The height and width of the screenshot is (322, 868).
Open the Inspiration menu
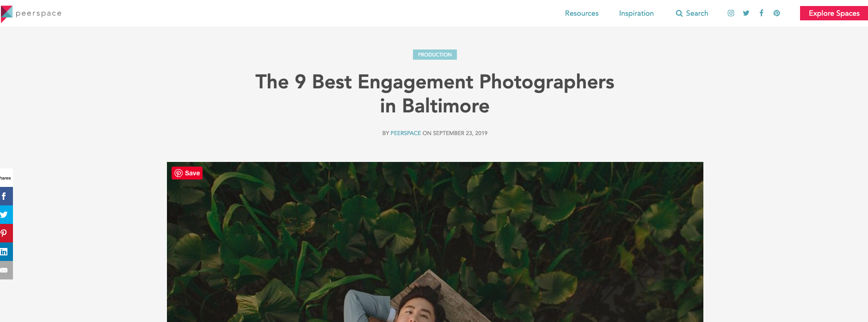[x=636, y=13]
